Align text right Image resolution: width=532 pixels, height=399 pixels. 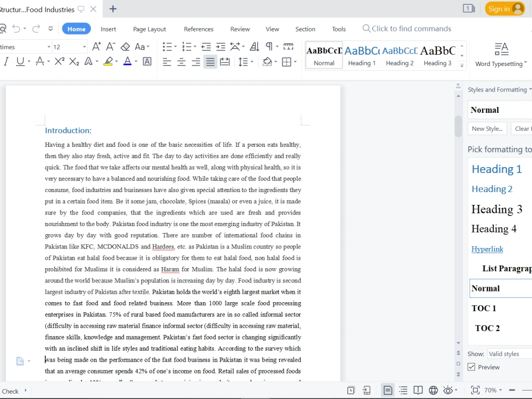pyautogui.click(x=196, y=62)
